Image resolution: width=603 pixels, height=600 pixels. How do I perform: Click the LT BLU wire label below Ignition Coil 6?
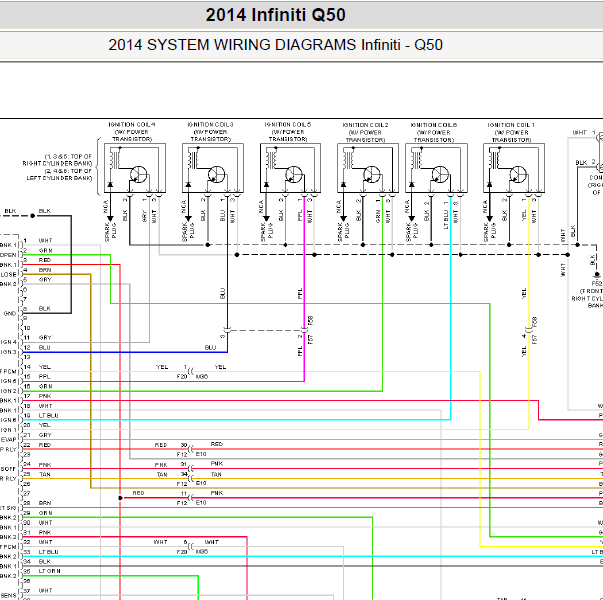(446, 219)
